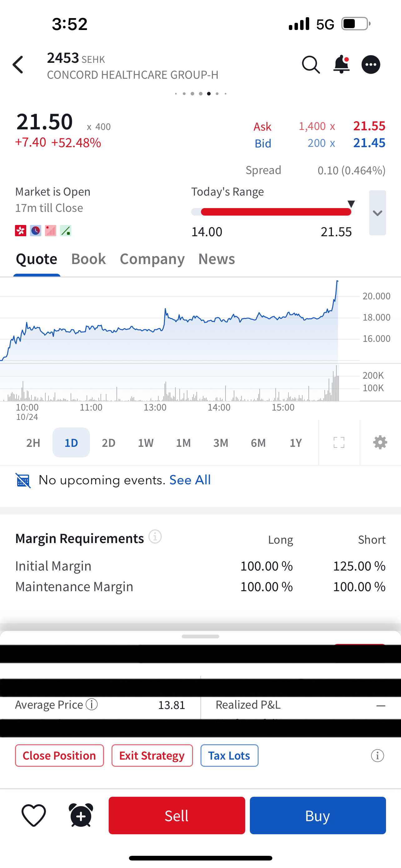Open the search magnifier icon
The image size is (401, 868).
(x=310, y=65)
